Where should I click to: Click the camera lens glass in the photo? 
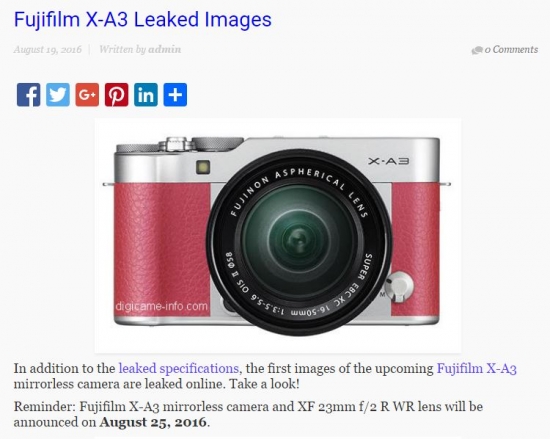click(x=298, y=240)
